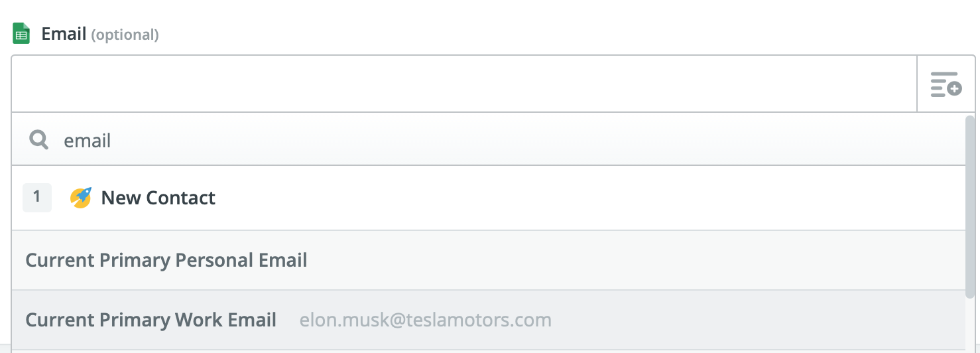Screen dimensions: 980x353
Task: Click into the search box containing "email"
Action: tap(489, 140)
